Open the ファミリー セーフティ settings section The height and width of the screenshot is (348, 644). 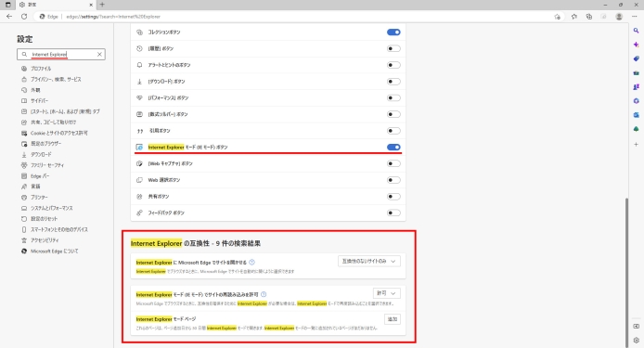(x=47, y=165)
